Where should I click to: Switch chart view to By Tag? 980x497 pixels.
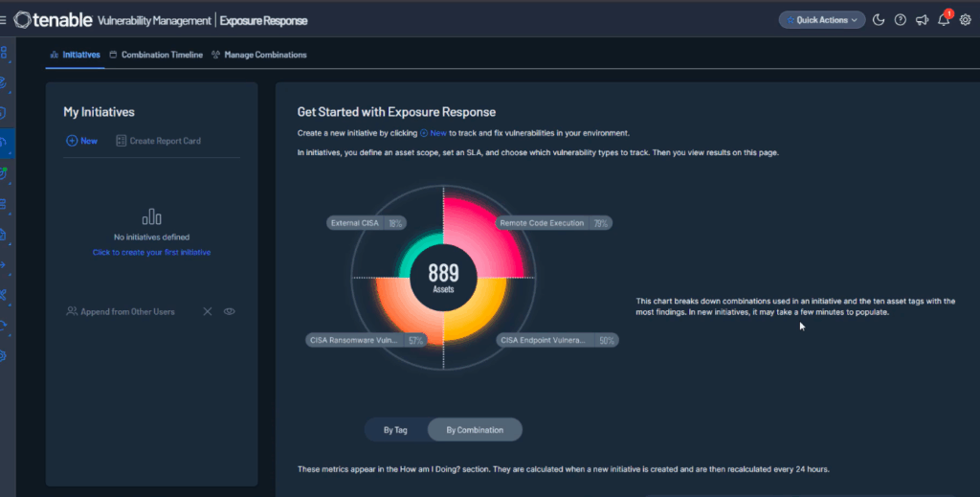(395, 430)
